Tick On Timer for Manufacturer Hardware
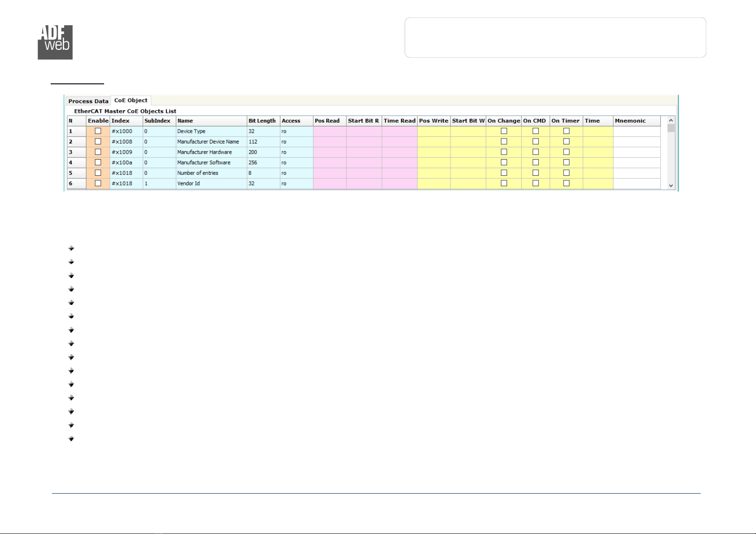Viewport: 756px width, 534px height. click(x=566, y=152)
